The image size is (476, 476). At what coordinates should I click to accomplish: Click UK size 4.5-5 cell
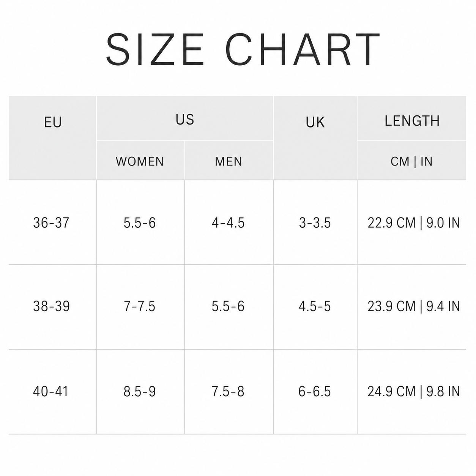(315, 307)
